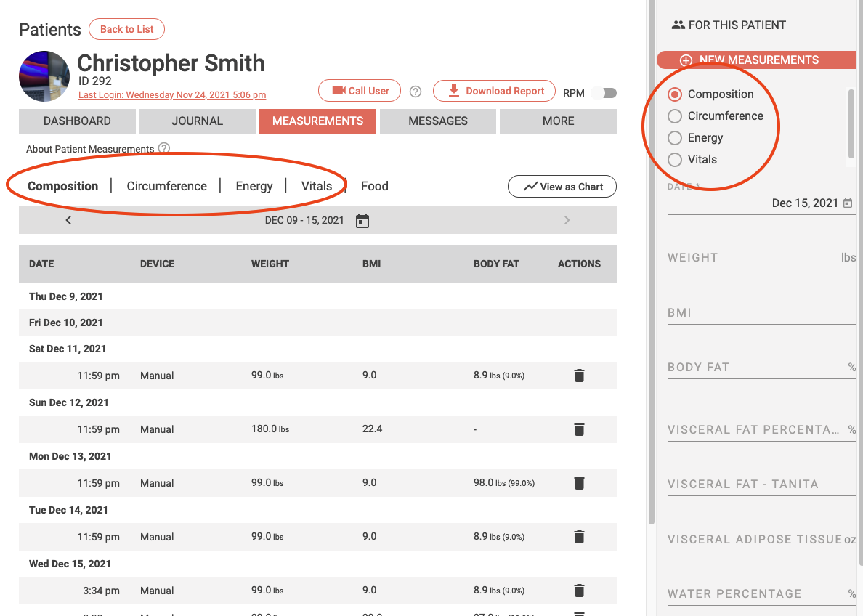
Task: Click the Dec 15, 2021 date field
Action: pyautogui.click(x=762, y=203)
